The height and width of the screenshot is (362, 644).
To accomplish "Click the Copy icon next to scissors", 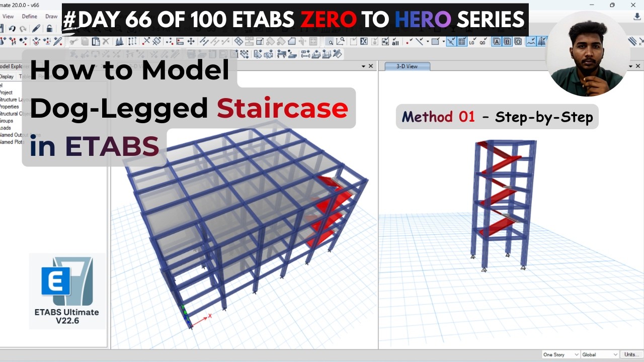I will pyautogui.click(x=85, y=42).
